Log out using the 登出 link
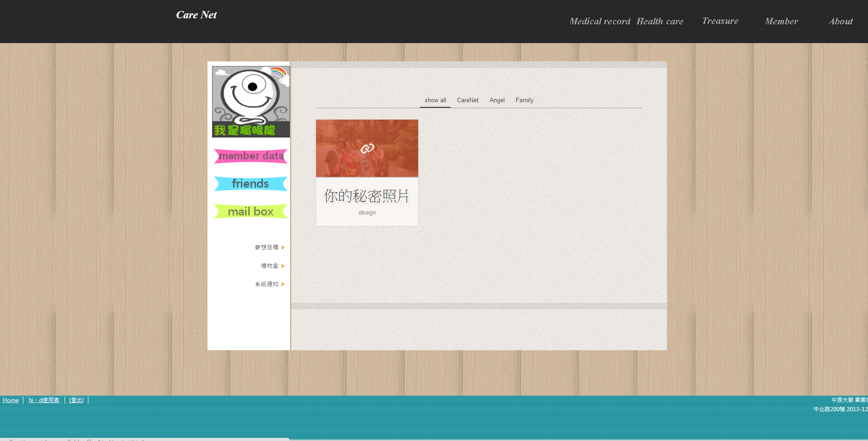The width and height of the screenshot is (868, 441). pyautogui.click(x=76, y=400)
